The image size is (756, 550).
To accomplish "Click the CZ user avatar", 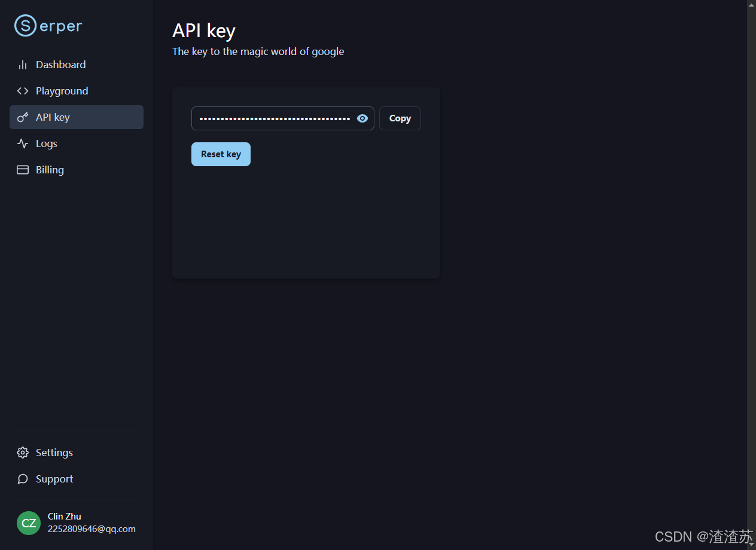I will pos(29,523).
